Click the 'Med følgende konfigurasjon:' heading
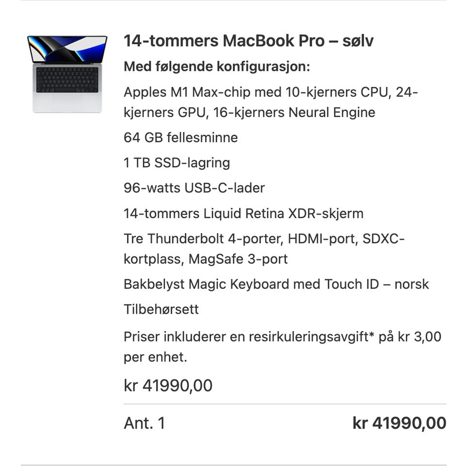 tap(216, 66)
